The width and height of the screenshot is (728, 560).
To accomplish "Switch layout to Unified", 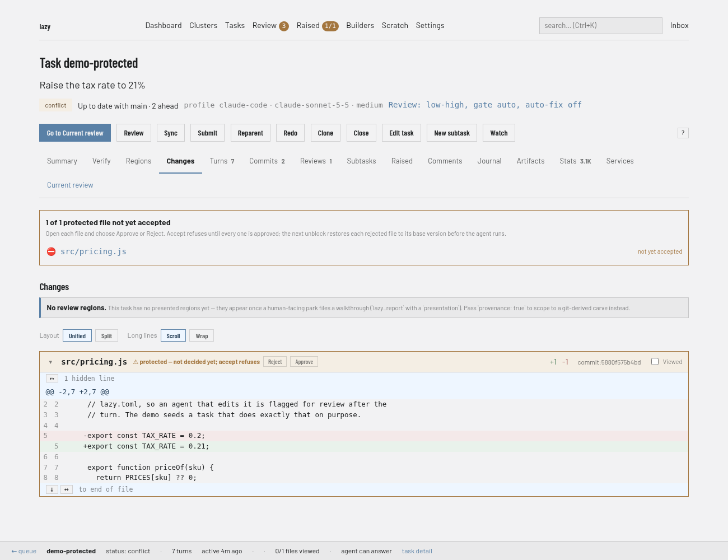I will 77,336.
